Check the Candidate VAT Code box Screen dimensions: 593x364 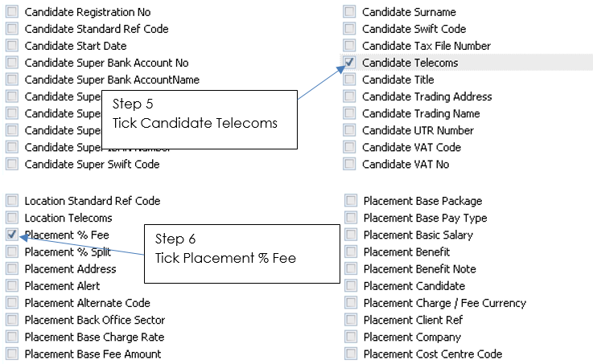(349, 147)
